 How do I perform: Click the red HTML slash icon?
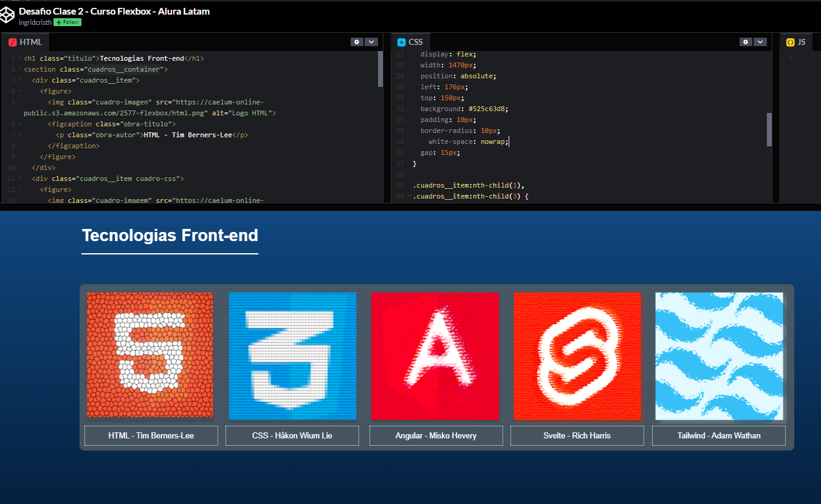pyautogui.click(x=12, y=43)
